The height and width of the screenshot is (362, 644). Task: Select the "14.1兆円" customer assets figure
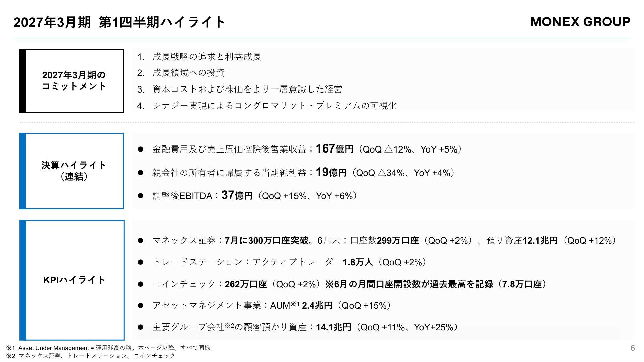click(333, 327)
